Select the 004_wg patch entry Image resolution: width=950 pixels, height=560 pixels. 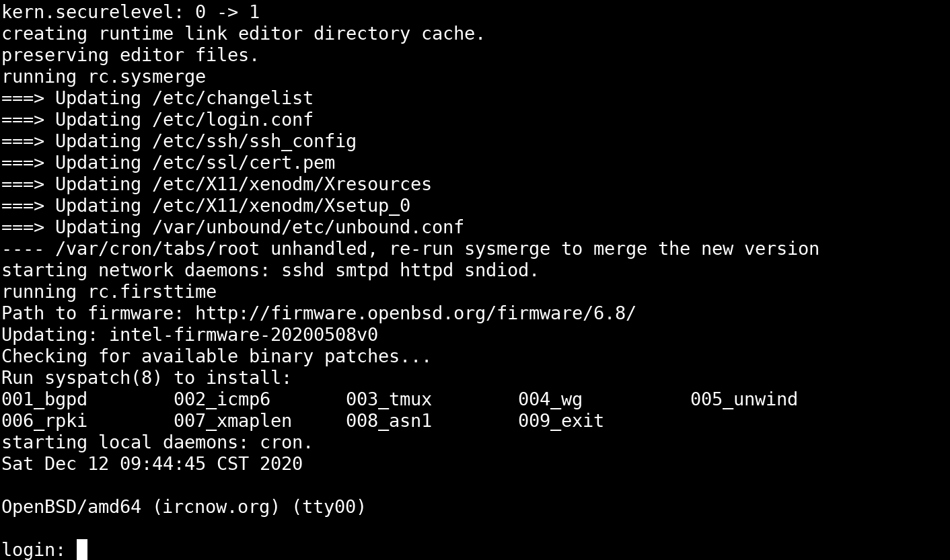tap(550, 399)
